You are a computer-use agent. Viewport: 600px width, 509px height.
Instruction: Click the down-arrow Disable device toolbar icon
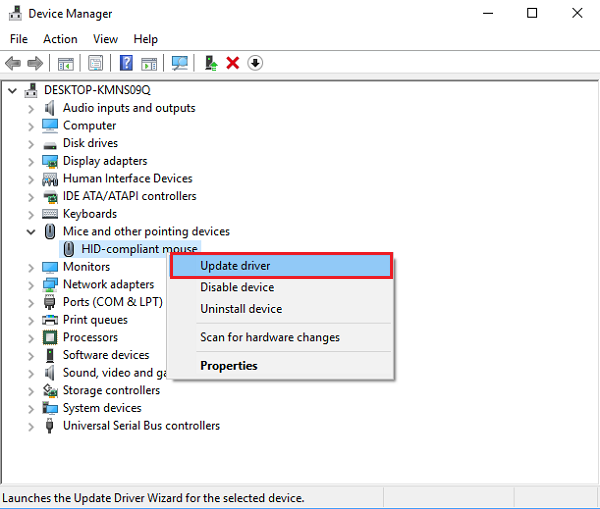click(x=255, y=63)
